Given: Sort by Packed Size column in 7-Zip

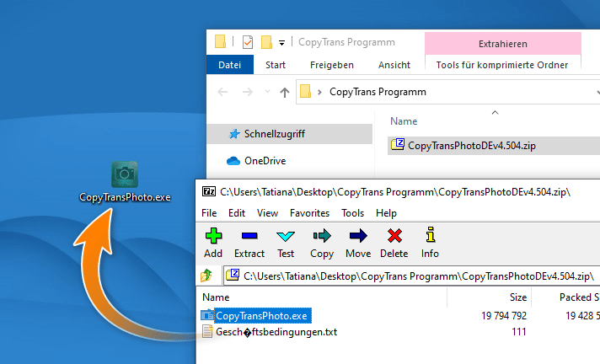Looking at the screenshot, I should pos(579,297).
